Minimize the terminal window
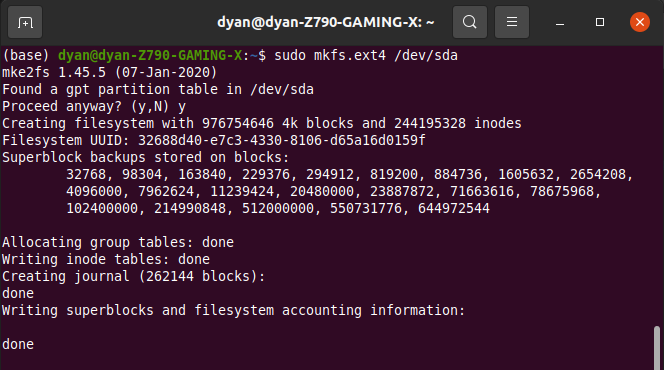 click(560, 22)
